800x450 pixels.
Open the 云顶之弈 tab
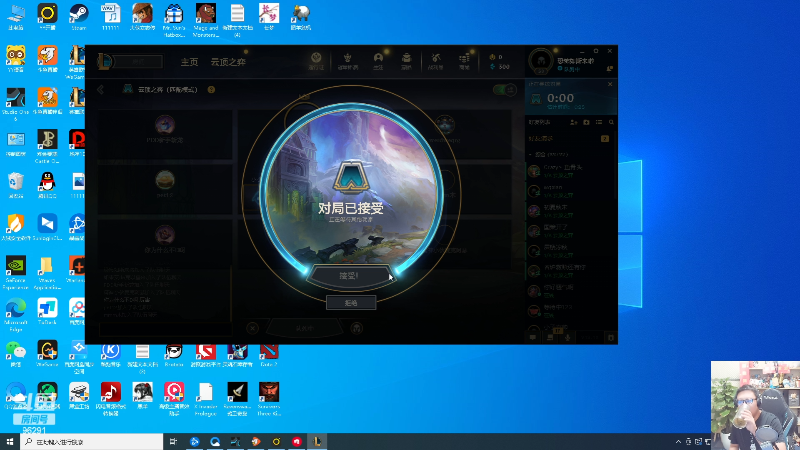(x=228, y=62)
